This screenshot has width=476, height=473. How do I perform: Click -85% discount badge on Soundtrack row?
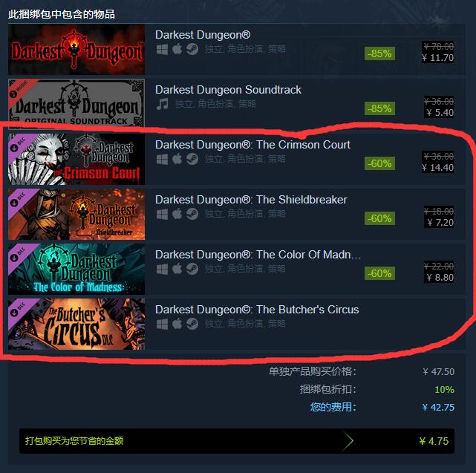pos(379,108)
